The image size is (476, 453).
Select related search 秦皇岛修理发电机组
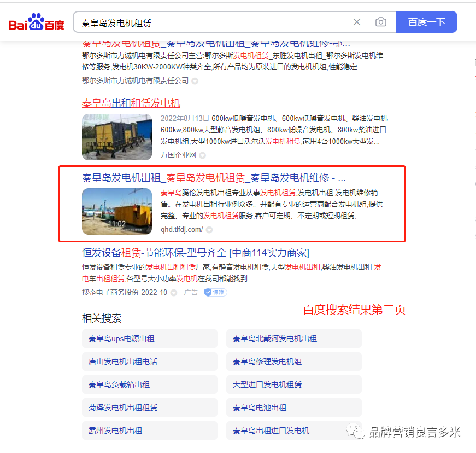click(294, 362)
